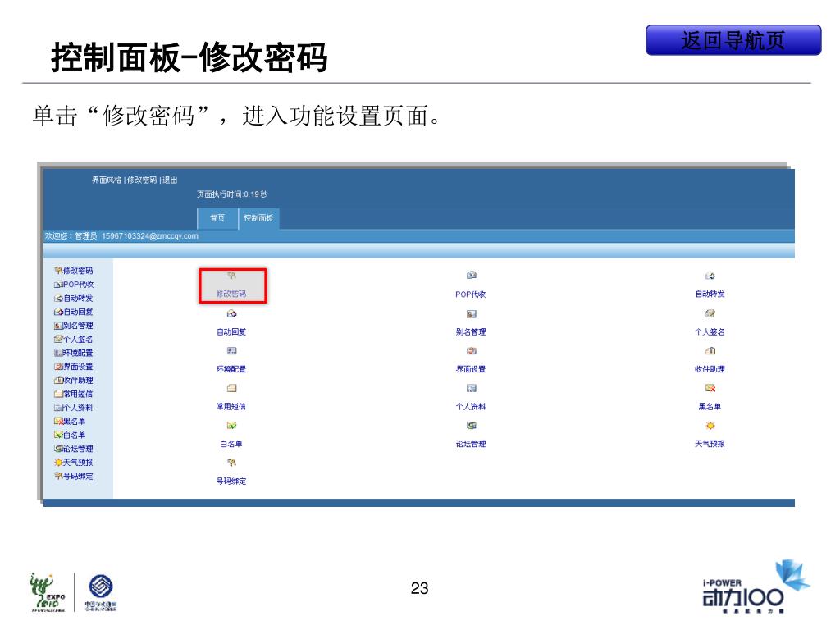
Task: Click the 个人签名 icon in main grid
Action: [710, 314]
